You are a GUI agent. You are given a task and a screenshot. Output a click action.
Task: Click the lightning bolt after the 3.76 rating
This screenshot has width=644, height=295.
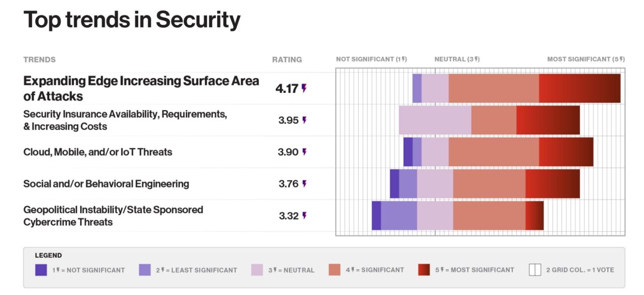304,184
